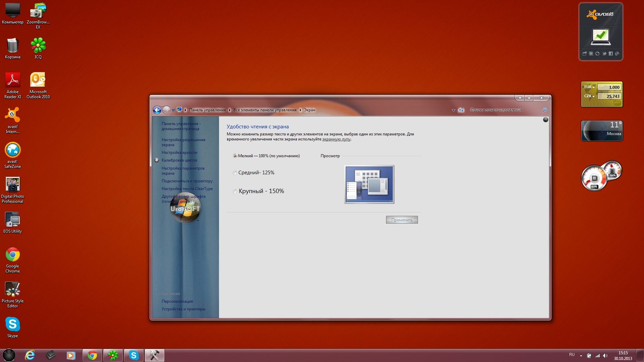Open the экранную лупу link

pyautogui.click(x=336, y=139)
